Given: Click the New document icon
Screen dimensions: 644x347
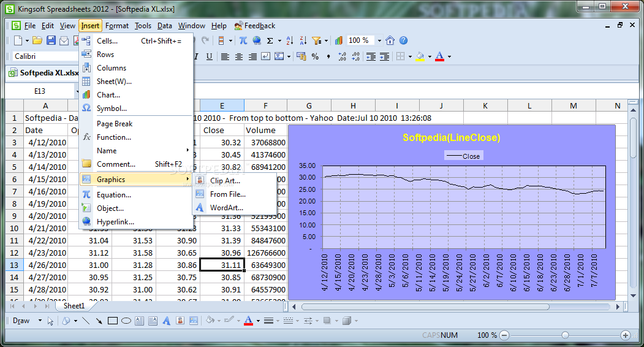Looking at the screenshot, I should point(18,40).
